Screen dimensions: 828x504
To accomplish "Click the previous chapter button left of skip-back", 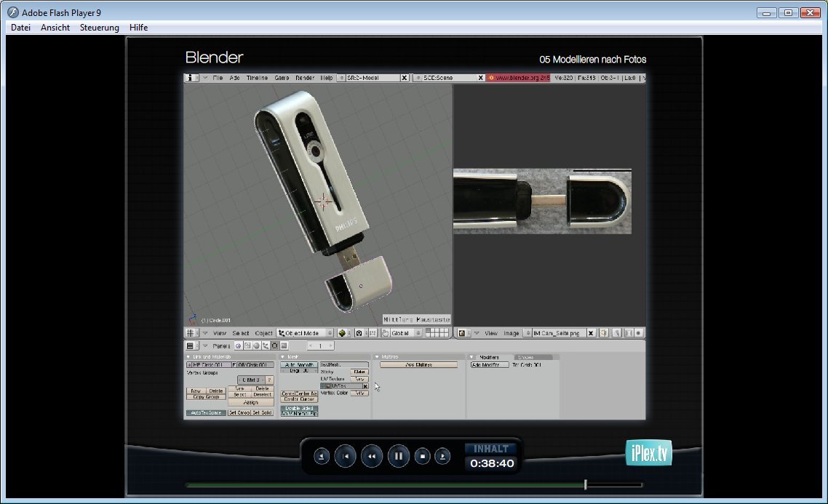I will point(322,456).
